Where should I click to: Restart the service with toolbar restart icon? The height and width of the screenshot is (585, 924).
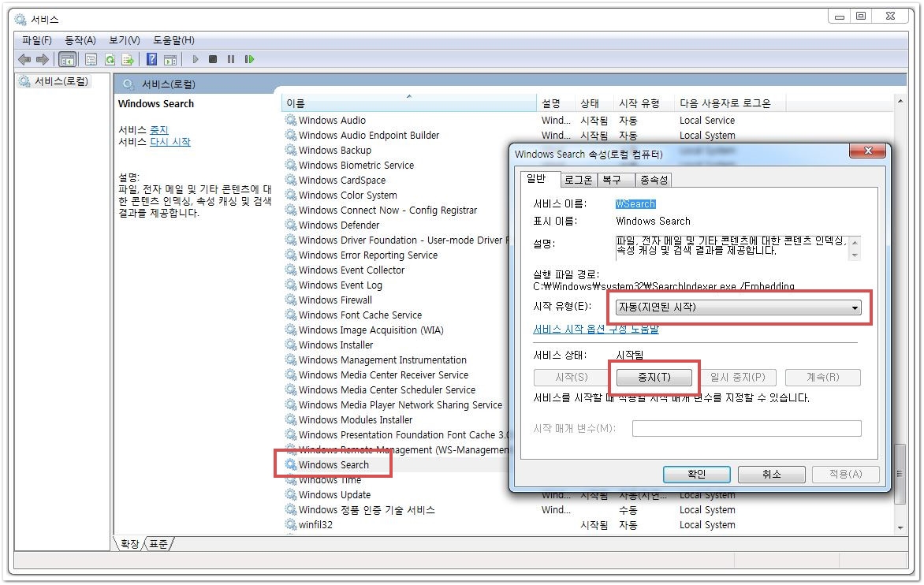249,59
